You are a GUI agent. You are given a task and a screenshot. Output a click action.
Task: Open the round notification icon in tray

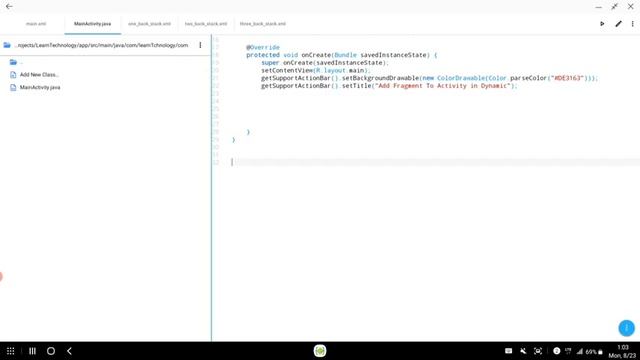[x=556, y=351]
